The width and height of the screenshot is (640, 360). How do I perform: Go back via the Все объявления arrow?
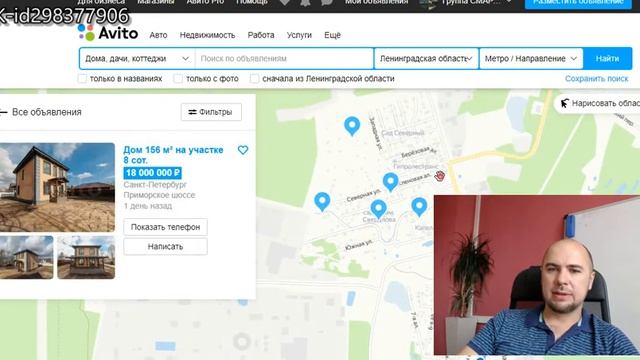coord(4,112)
